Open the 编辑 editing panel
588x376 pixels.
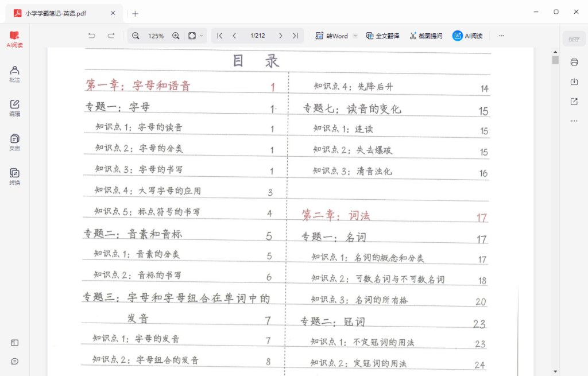point(14,107)
